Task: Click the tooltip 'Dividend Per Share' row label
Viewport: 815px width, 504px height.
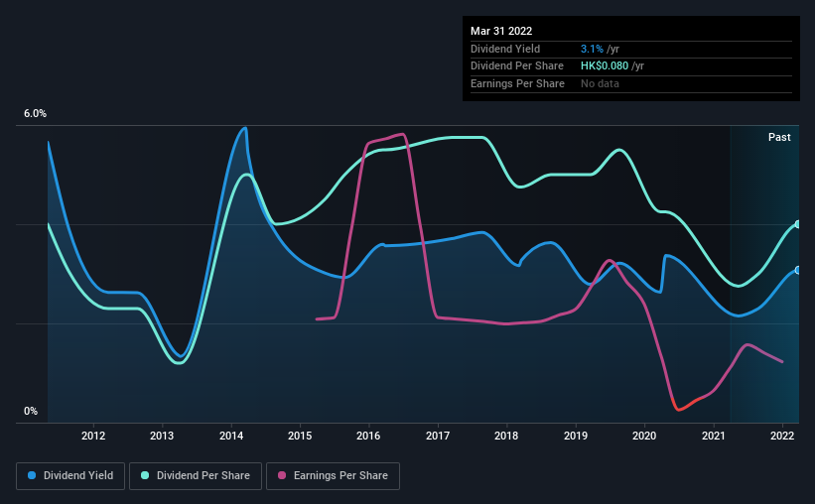Action: click(x=516, y=66)
